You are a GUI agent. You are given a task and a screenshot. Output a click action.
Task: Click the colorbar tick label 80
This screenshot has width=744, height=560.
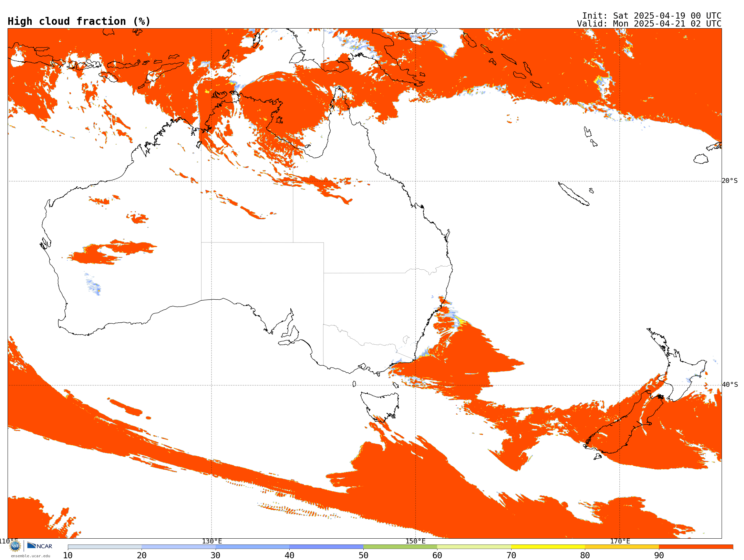(x=585, y=555)
